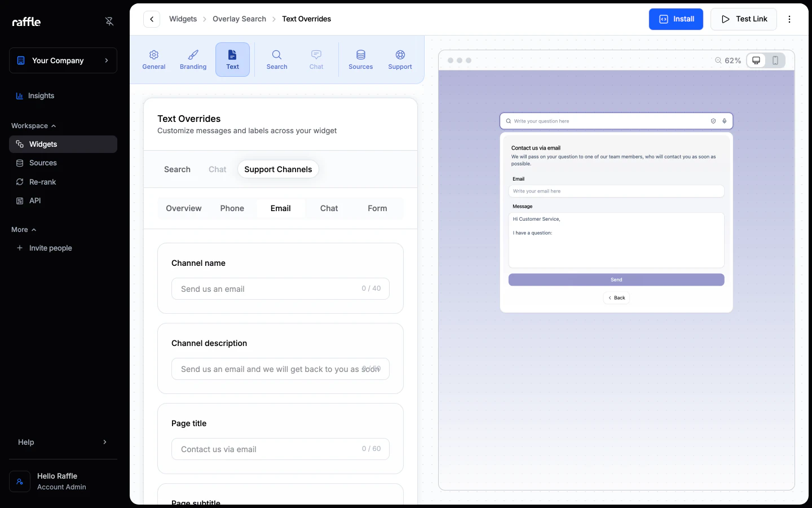
Task: Collapse the More section
Action: point(24,230)
